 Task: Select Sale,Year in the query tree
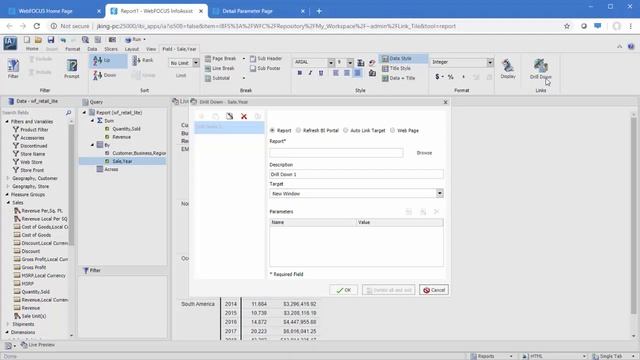pyautogui.click(x=122, y=161)
